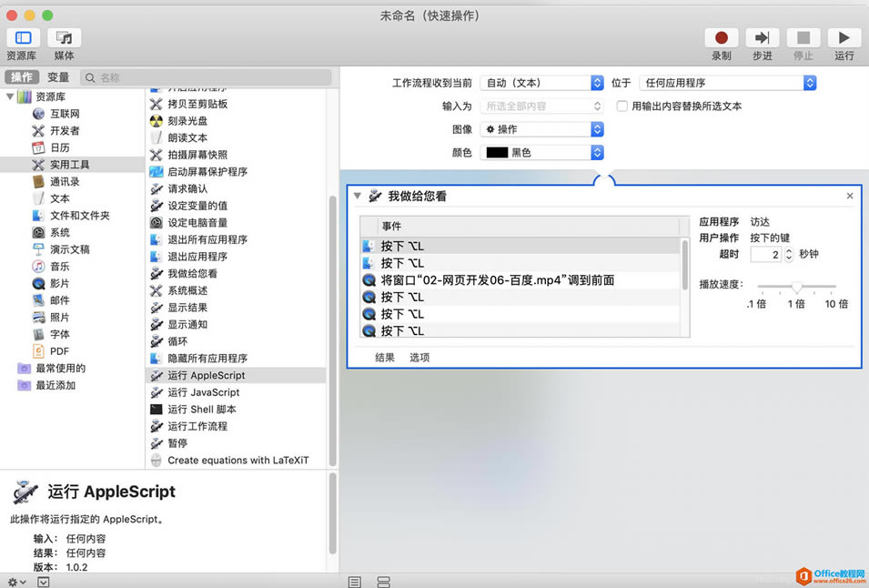Image resolution: width=869 pixels, height=588 pixels.
Task: Open gear menu at bottom left
Action: [x=16, y=582]
